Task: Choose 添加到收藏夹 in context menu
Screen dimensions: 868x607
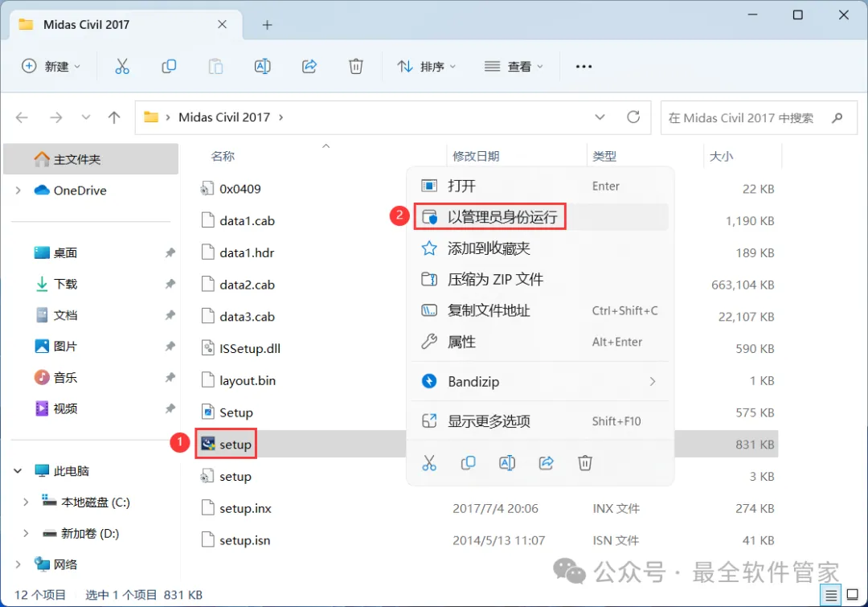Action: point(541,248)
